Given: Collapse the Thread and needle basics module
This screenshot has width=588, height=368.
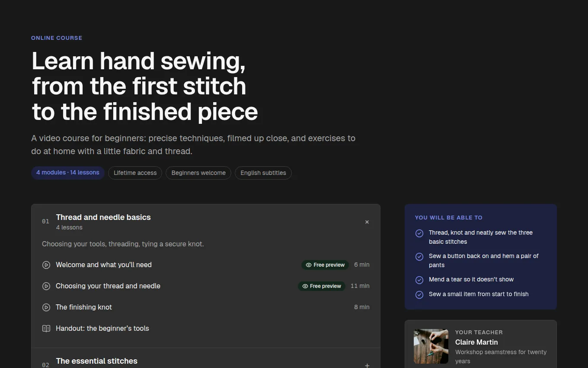Looking at the screenshot, I should tap(367, 222).
